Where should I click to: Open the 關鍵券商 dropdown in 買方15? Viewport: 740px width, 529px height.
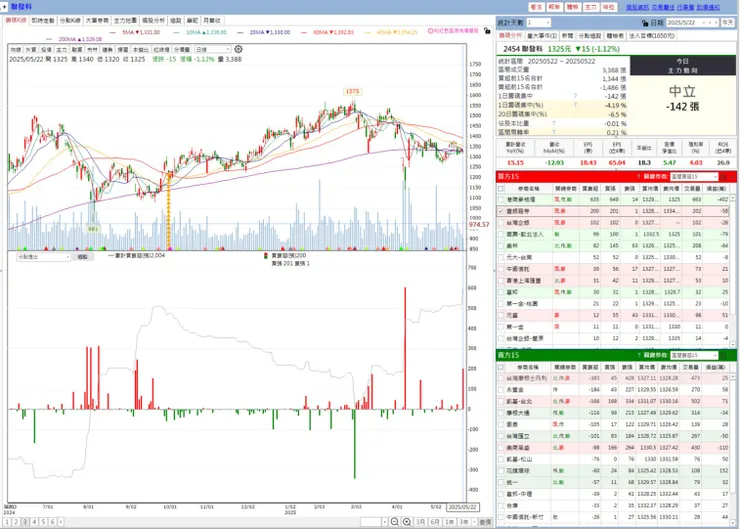pos(694,176)
